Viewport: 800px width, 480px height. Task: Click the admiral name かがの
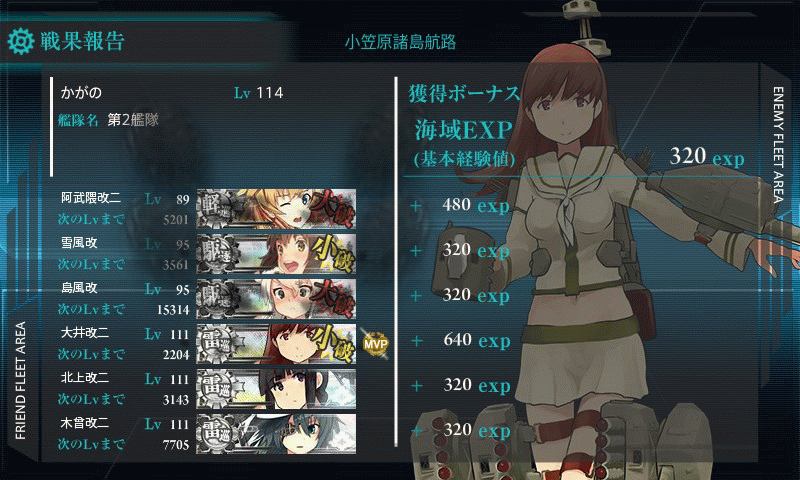click(82, 93)
